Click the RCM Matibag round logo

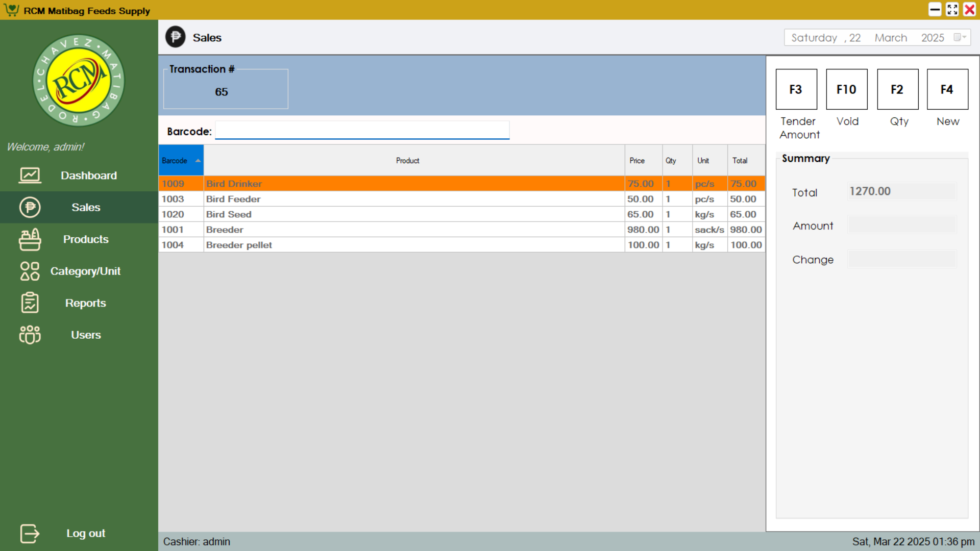79,81
